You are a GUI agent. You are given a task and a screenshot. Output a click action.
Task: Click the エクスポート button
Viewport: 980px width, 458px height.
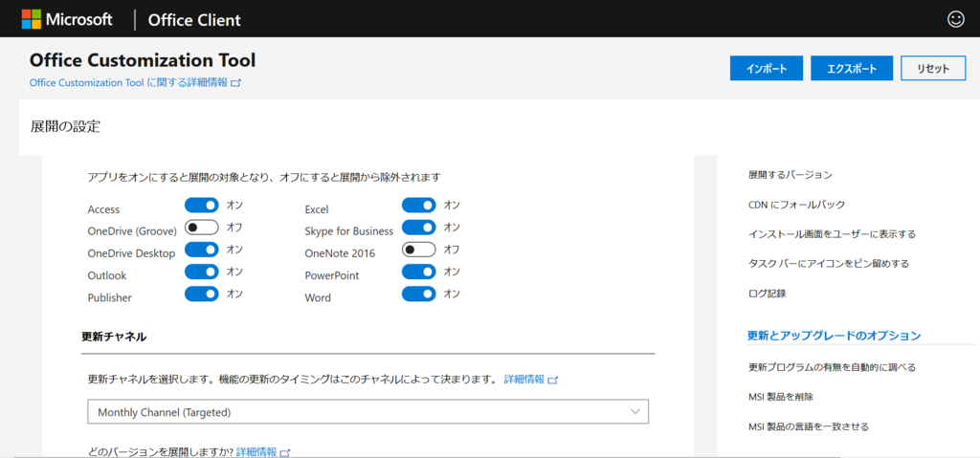(852, 69)
